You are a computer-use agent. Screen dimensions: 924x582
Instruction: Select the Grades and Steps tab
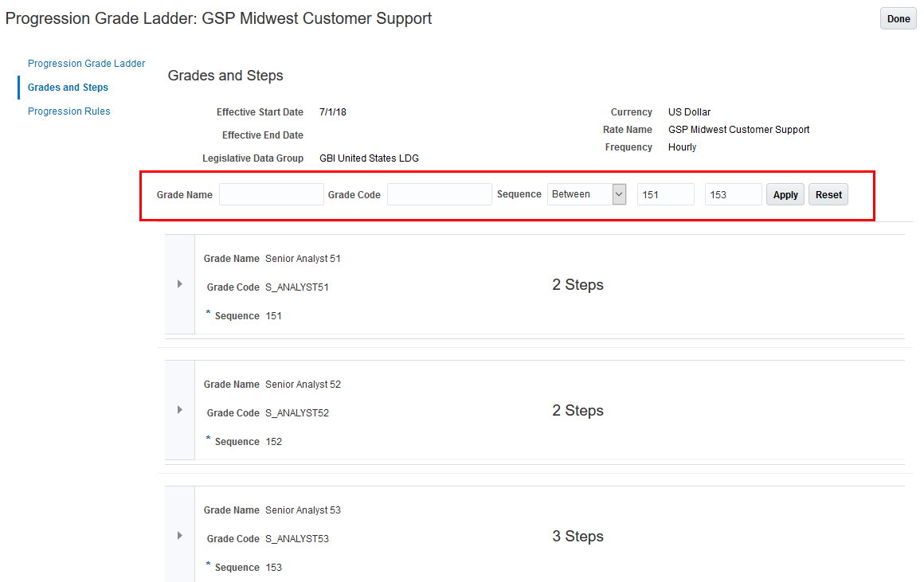click(x=68, y=88)
